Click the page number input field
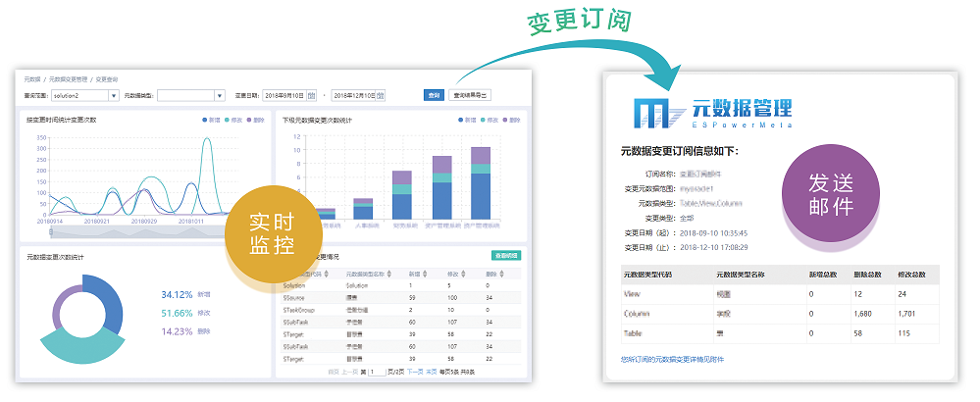 [377, 373]
